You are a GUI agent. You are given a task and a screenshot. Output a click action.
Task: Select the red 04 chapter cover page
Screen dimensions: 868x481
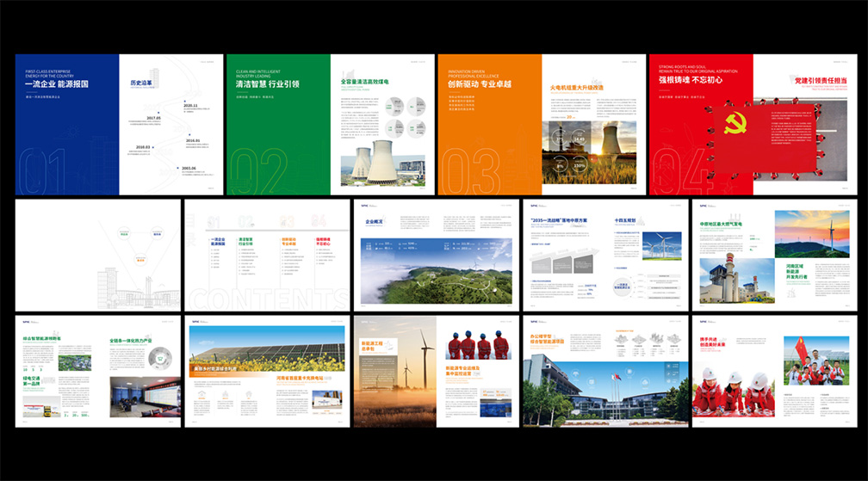coord(701,125)
